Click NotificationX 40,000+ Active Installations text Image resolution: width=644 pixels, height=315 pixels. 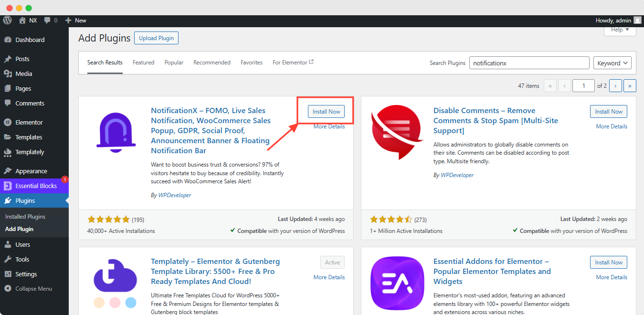121,231
